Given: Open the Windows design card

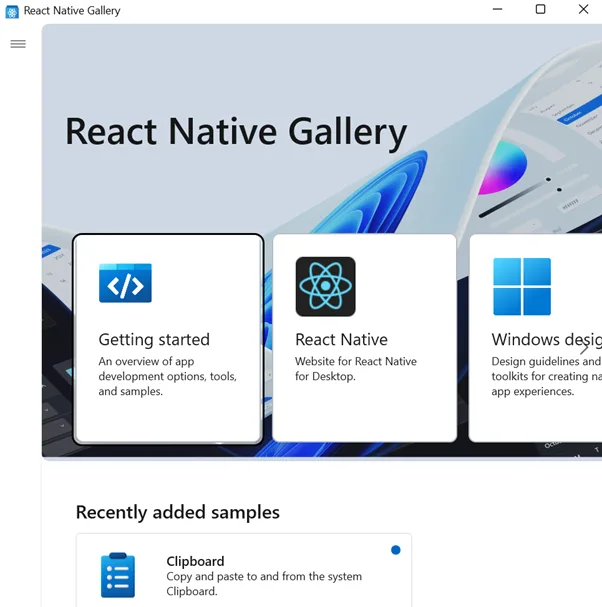Looking at the screenshot, I should tap(535, 338).
